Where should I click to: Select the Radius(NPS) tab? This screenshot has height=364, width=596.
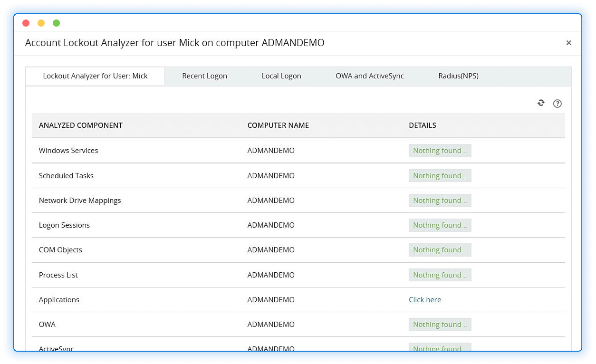[x=458, y=76]
